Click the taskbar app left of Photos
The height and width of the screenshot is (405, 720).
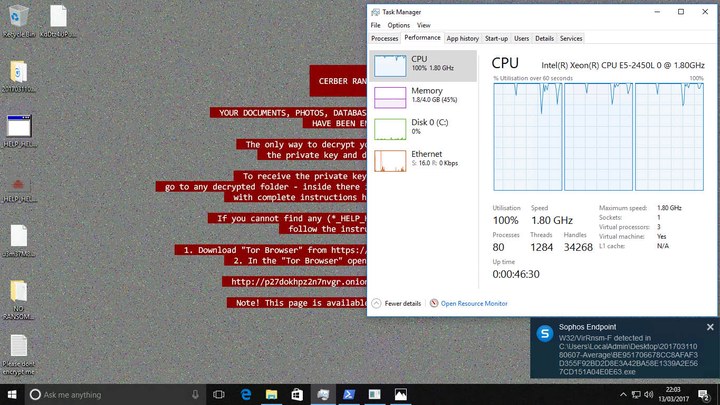[374, 394]
